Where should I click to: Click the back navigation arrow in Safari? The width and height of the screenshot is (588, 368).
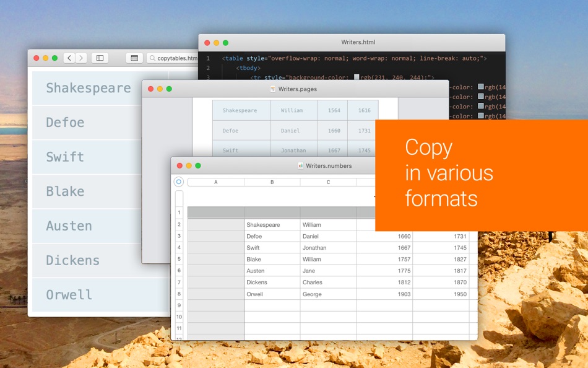(69, 58)
